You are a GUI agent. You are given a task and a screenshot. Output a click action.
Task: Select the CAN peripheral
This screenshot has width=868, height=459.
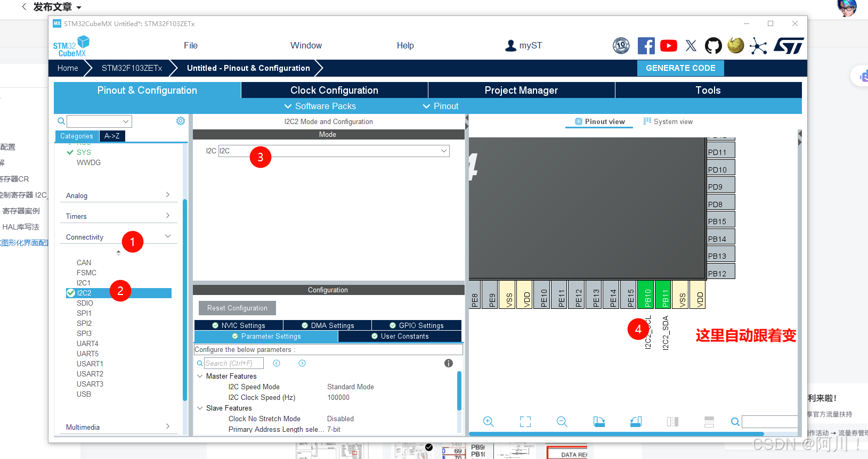[84, 263]
